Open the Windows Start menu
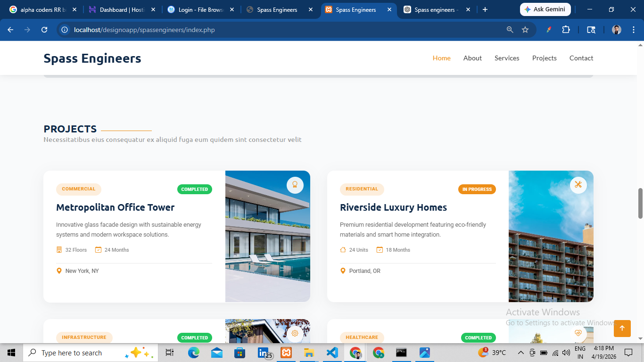 [11, 353]
